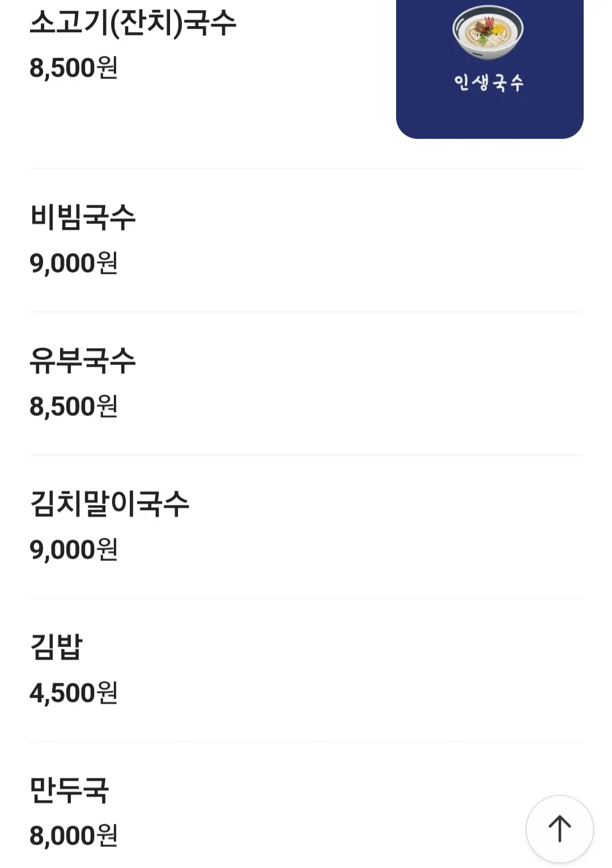Screen dimensions: 612x868
Task: Open the 인생국수 logo text on thumbnail
Action: pos(488,83)
